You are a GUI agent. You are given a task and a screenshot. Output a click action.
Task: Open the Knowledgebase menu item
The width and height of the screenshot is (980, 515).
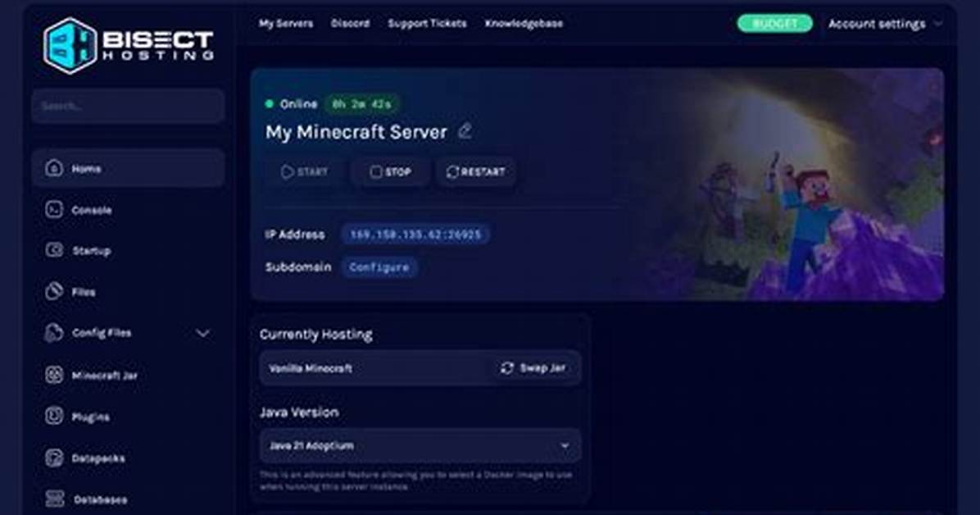[x=524, y=23]
